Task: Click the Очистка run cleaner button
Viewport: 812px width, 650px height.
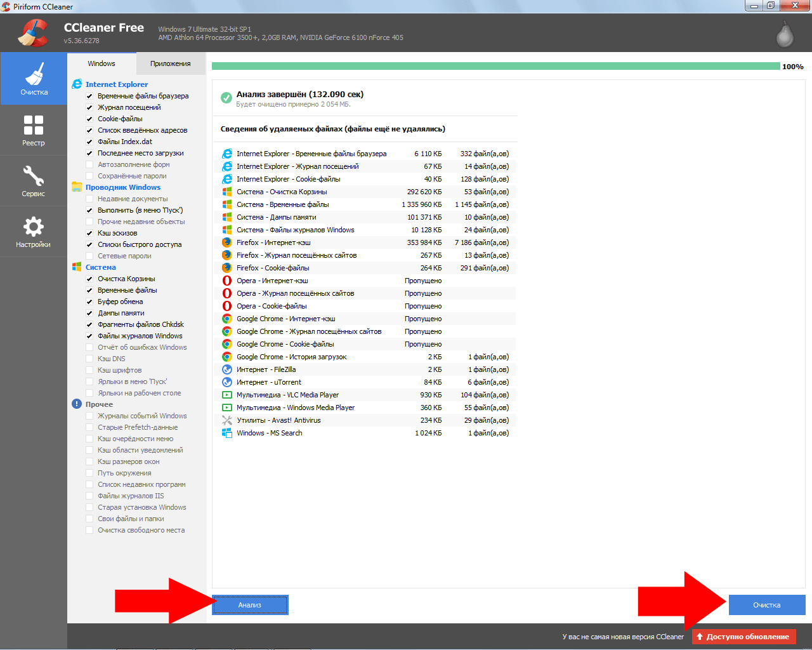Action: [767, 605]
